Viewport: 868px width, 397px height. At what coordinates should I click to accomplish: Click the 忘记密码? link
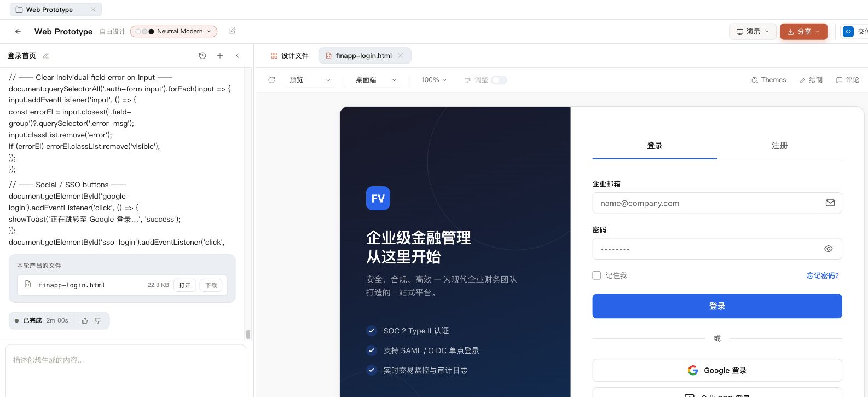click(x=823, y=275)
